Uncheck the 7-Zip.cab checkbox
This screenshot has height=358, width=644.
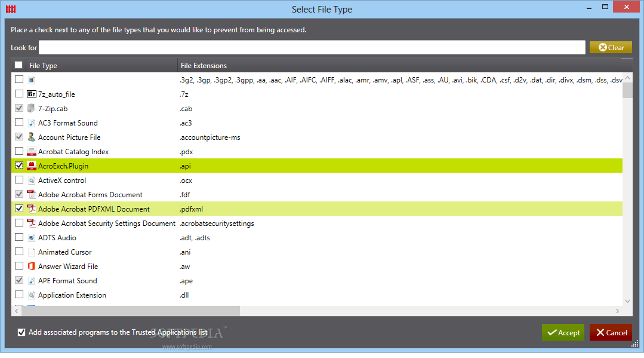pyautogui.click(x=19, y=108)
